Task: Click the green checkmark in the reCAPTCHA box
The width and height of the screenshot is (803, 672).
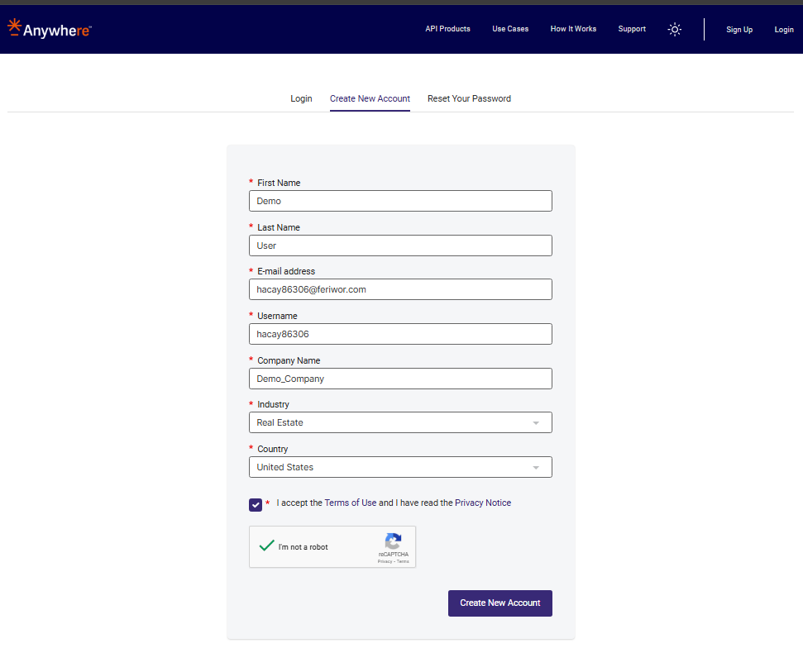Action: (x=266, y=545)
